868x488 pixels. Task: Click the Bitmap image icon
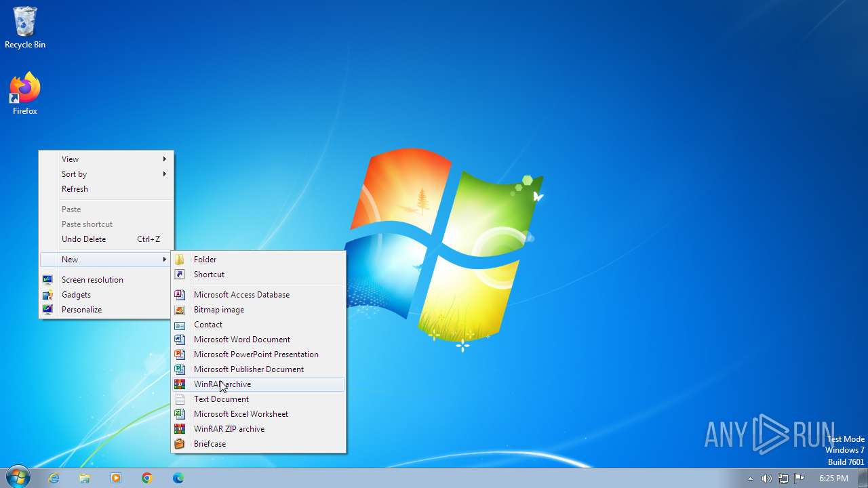[x=180, y=310]
